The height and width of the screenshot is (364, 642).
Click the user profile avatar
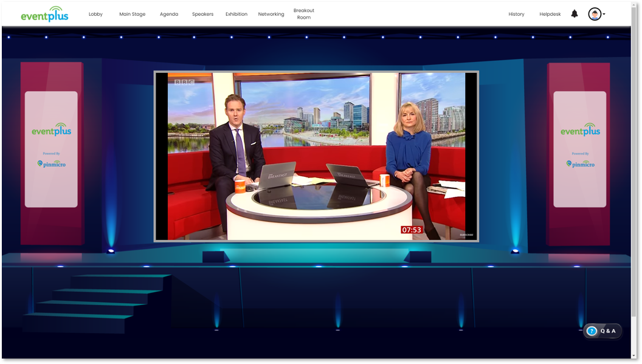click(595, 14)
